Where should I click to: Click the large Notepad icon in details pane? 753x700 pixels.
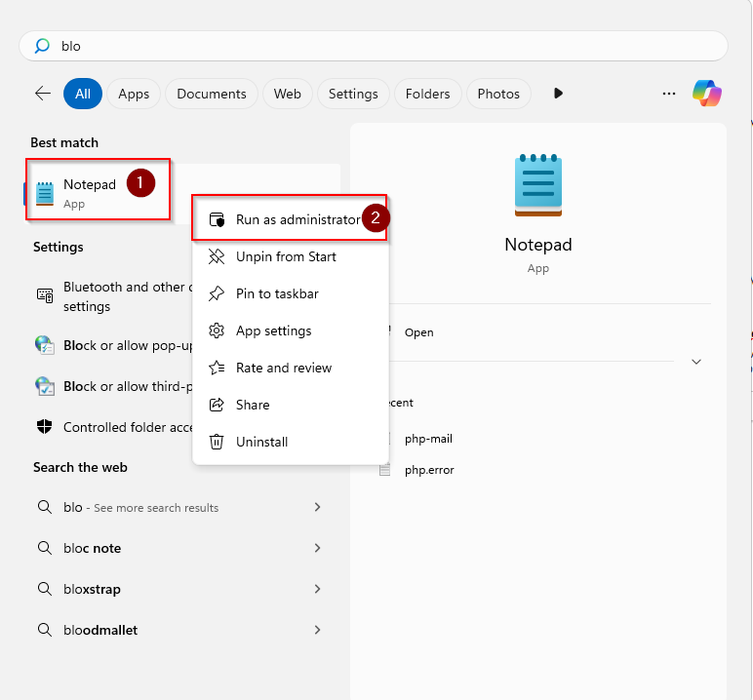pyautogui.click(x=537, y=185)
